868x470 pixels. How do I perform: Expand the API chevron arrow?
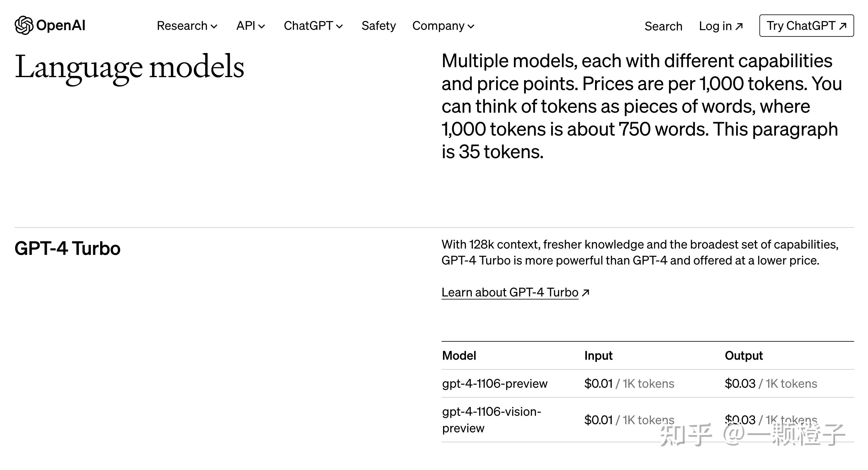(x=262, y=26)
